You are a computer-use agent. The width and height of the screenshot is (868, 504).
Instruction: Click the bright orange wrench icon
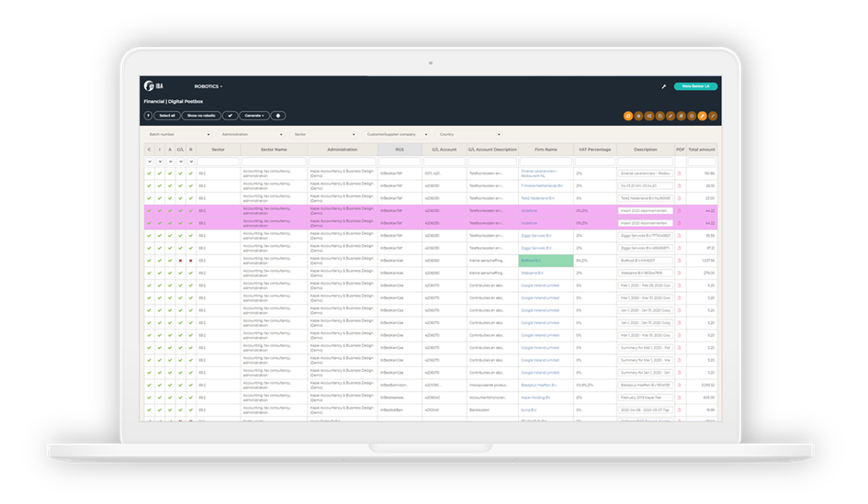click(702, 116)
